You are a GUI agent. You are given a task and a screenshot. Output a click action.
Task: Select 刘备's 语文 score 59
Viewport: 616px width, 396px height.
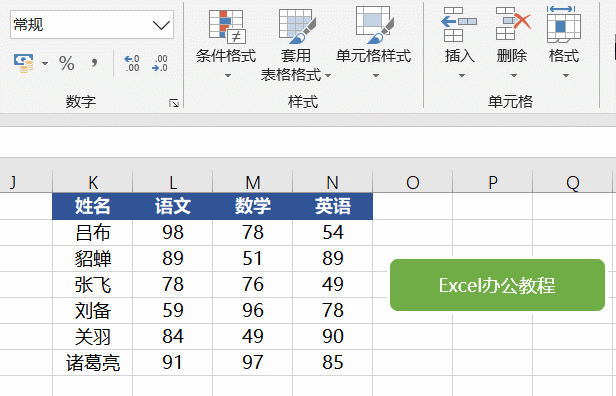click(x=173, y=310)
